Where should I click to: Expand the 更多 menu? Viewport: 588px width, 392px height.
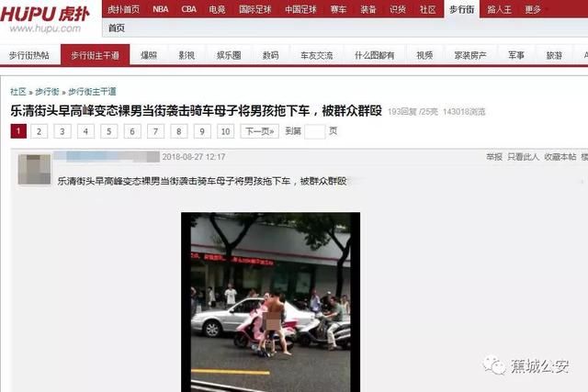[533, 9]
